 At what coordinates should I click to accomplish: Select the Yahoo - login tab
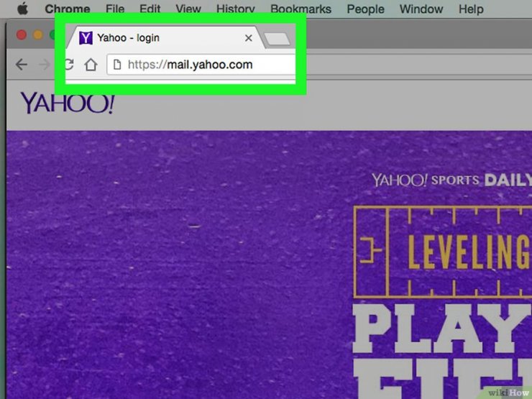coord(165,37)
